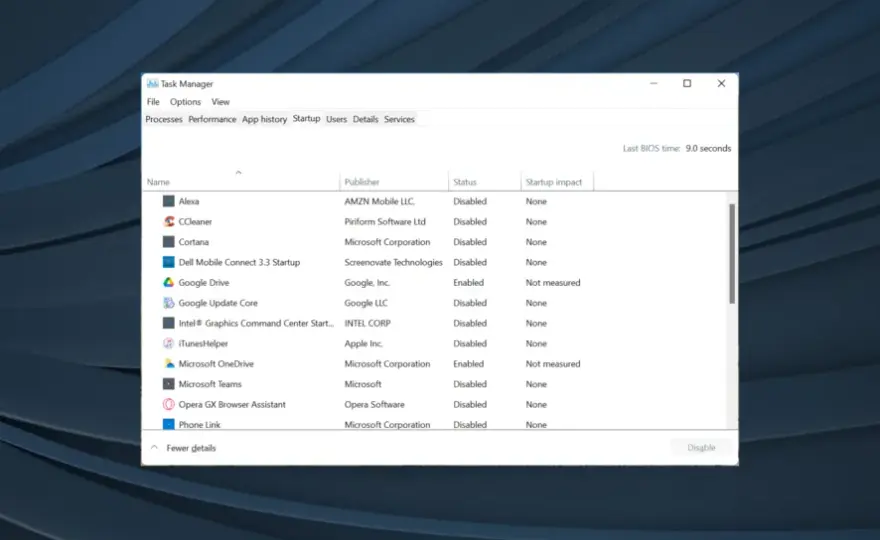Viewport: 880px width, 540px height.
Task: Click Enabled status of Google Drive
Action: click(469, 282)
